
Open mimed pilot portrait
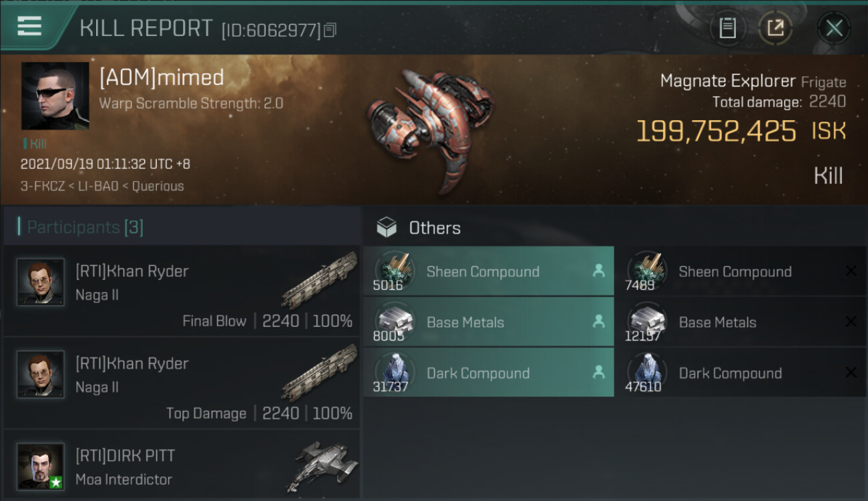pyautogui.click(x=55, y=96)
